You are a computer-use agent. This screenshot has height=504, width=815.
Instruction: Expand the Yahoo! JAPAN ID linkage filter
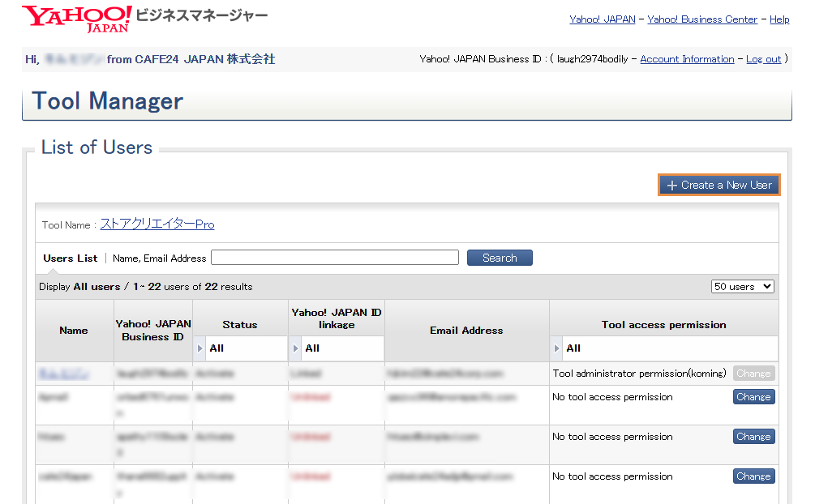337,348
